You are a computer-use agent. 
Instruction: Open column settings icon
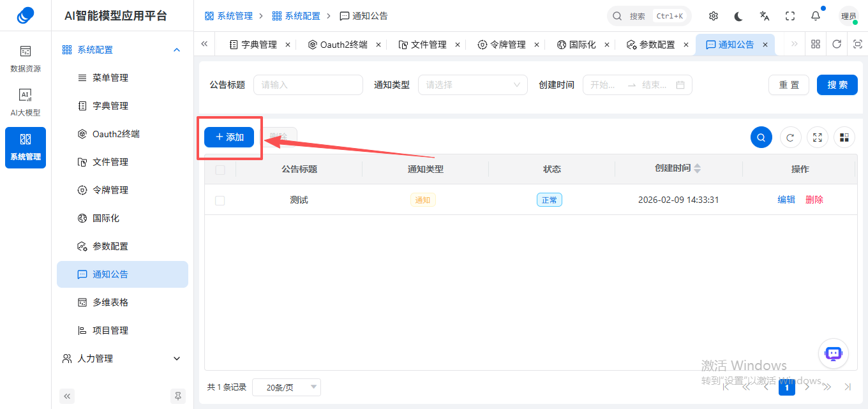(x=844, y=137)
